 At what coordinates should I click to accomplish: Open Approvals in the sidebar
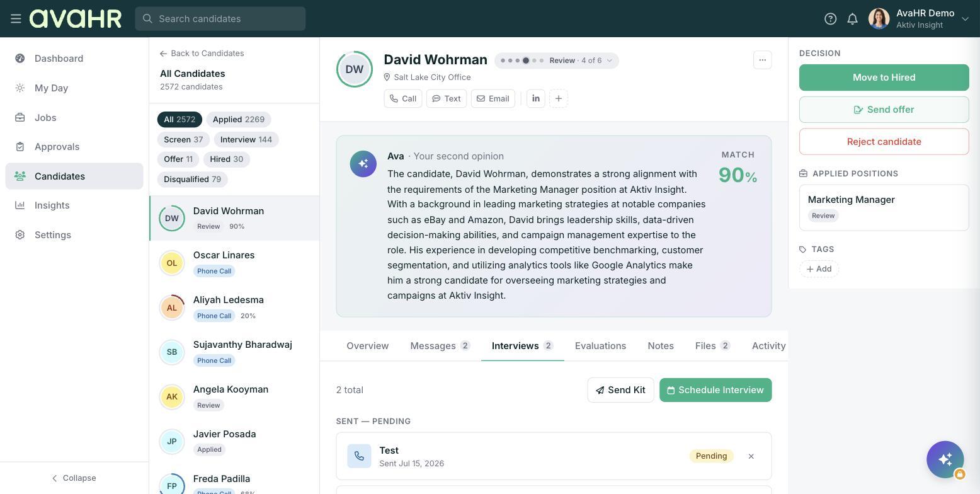point(74,147)
